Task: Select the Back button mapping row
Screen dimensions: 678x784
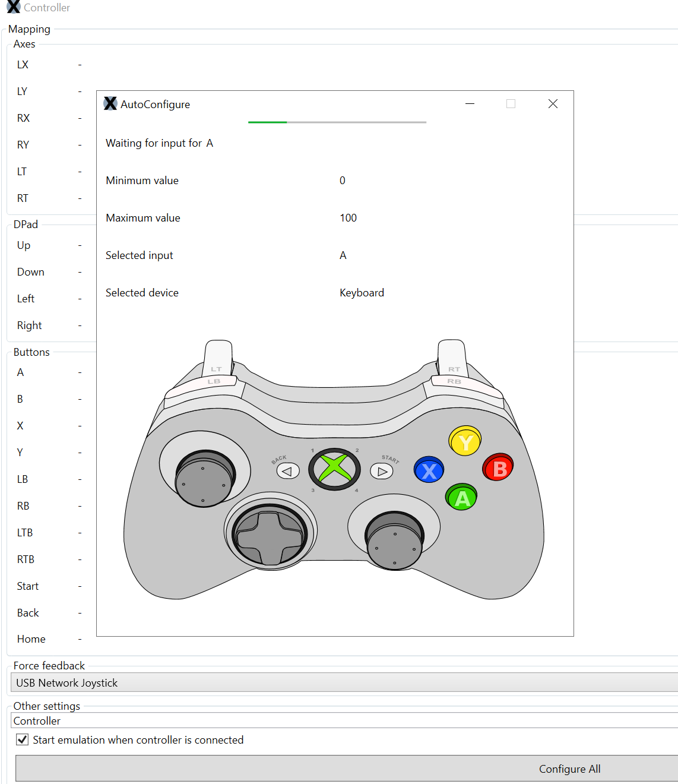Action: coord(50,612)
